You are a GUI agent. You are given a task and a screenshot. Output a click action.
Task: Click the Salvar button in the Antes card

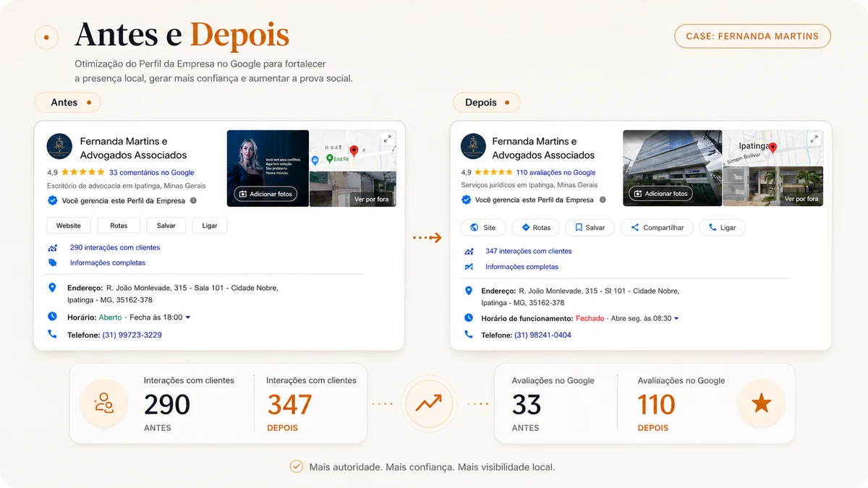pos(166,226)
